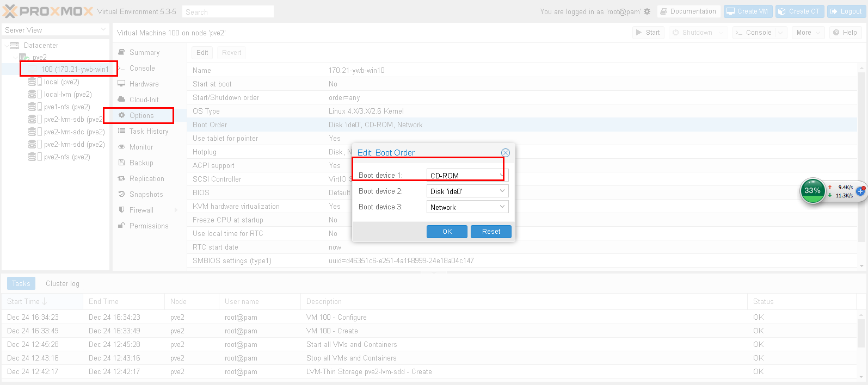Open the Console button dropdown arrow
This screenshot has height=385, width=868.
pos(781,33)
